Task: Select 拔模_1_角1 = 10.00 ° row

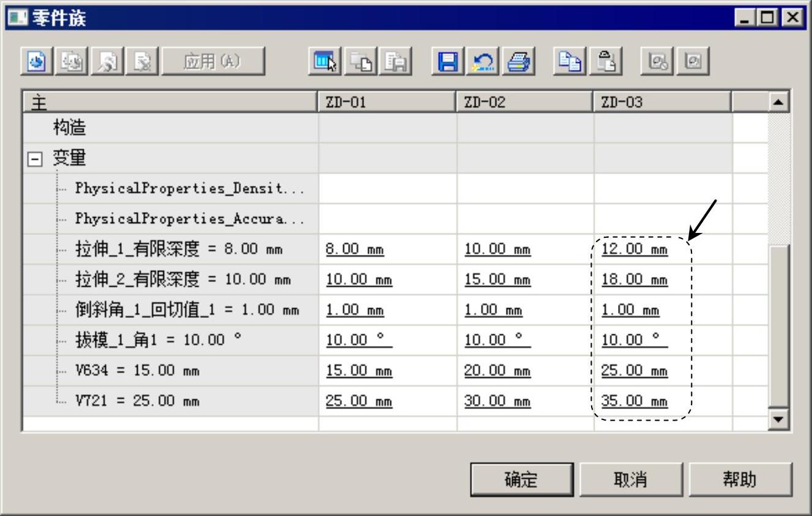Action: (x=171, y=340)
